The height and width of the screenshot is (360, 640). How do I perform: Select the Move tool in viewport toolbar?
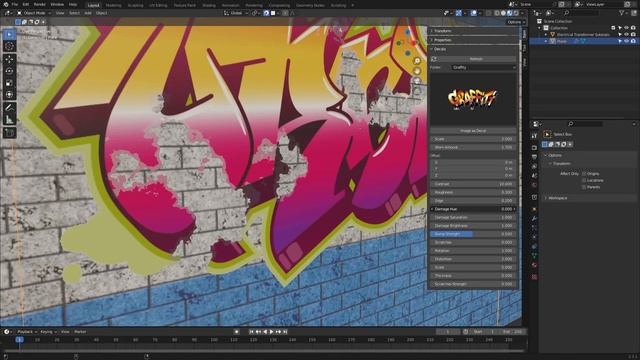pos(9,59)
